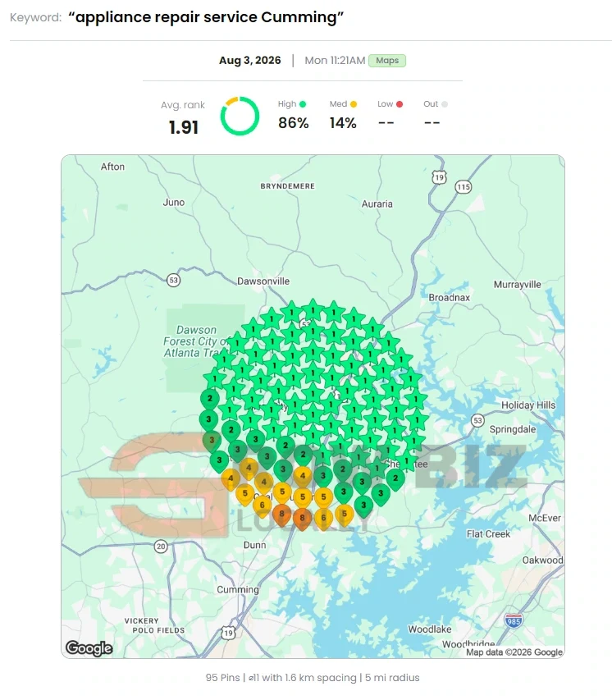Click the Bryndemere map label

tap(287, 186)
